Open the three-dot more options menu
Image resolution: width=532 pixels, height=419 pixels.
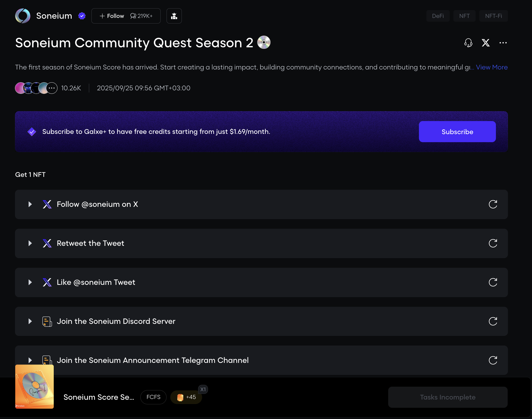pyautogui.click(x=503, y=43)
